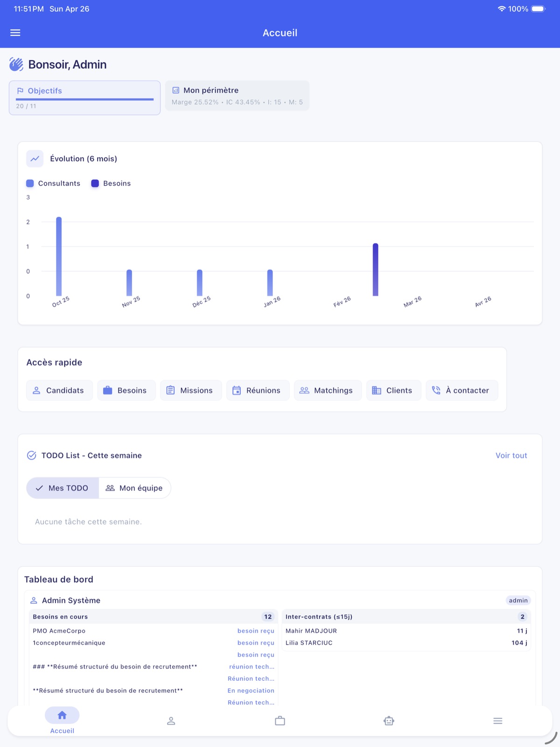Open Clients quick access

(x=393, y=390)
